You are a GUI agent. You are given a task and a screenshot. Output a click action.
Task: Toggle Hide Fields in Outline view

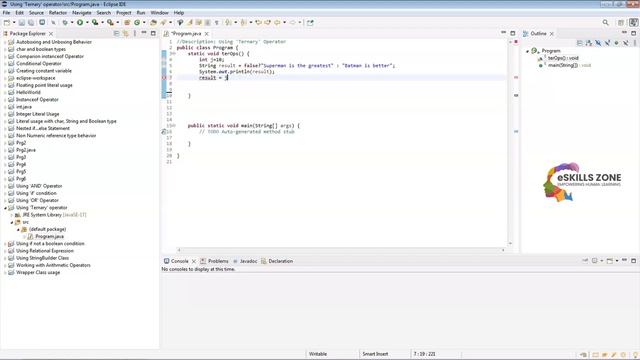pyautogui.click(x=598, y=42)
